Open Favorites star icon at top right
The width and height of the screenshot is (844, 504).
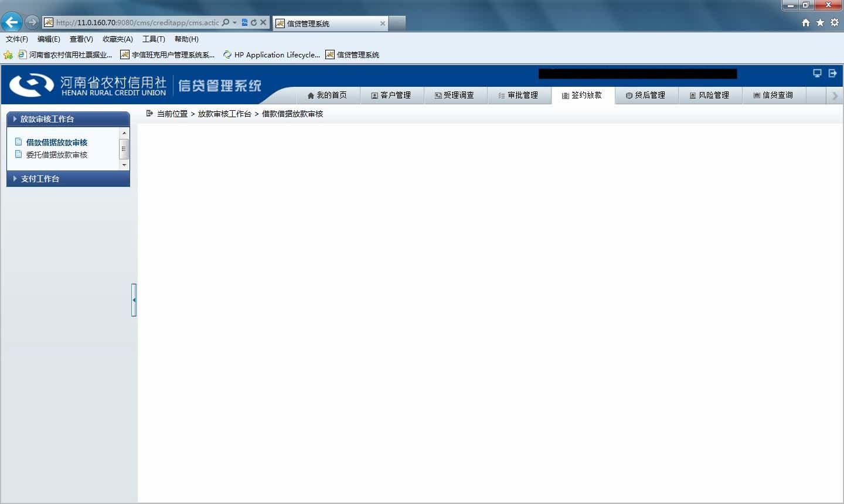point(820,22)
